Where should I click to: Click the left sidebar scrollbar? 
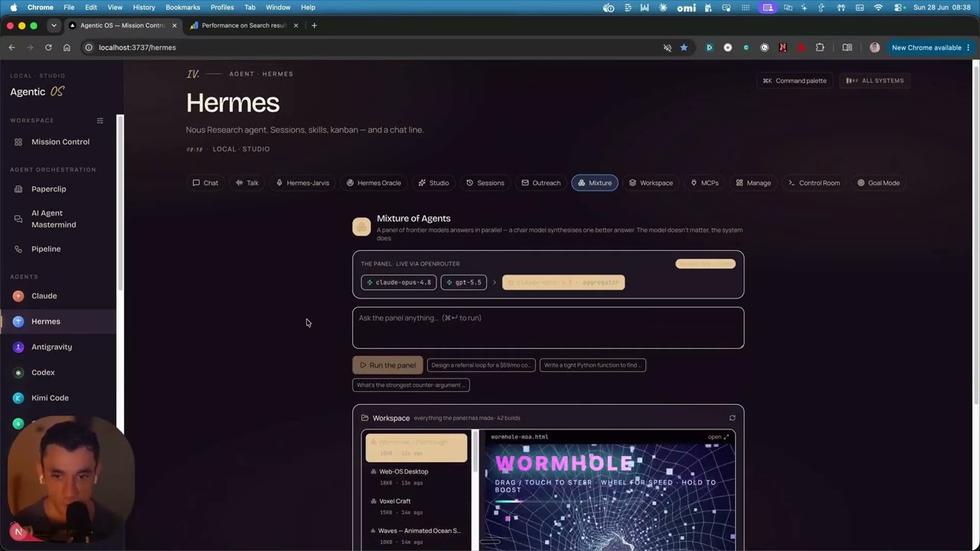coord(119,202)
